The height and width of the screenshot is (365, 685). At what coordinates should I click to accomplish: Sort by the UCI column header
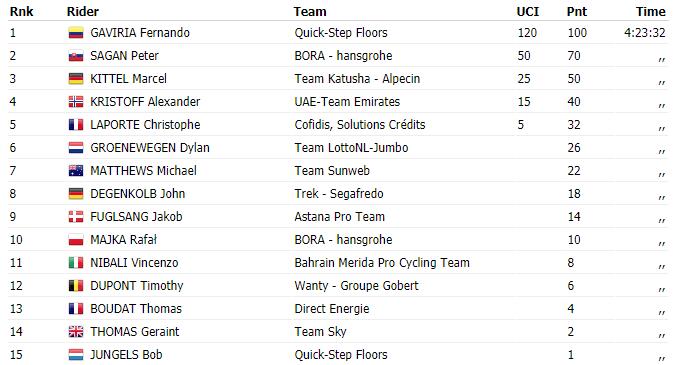coord(528,11)
